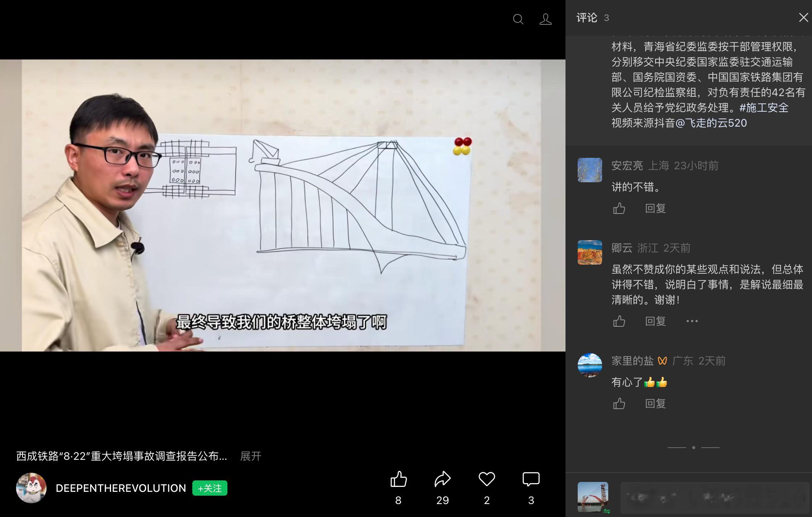Open the user profile icon
The height and width of the screenshot is (517, 812).
(x=545, y=19)
